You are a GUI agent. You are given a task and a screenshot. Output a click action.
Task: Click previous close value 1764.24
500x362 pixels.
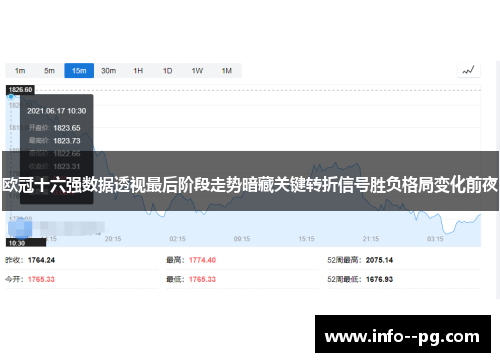[41, 260]
